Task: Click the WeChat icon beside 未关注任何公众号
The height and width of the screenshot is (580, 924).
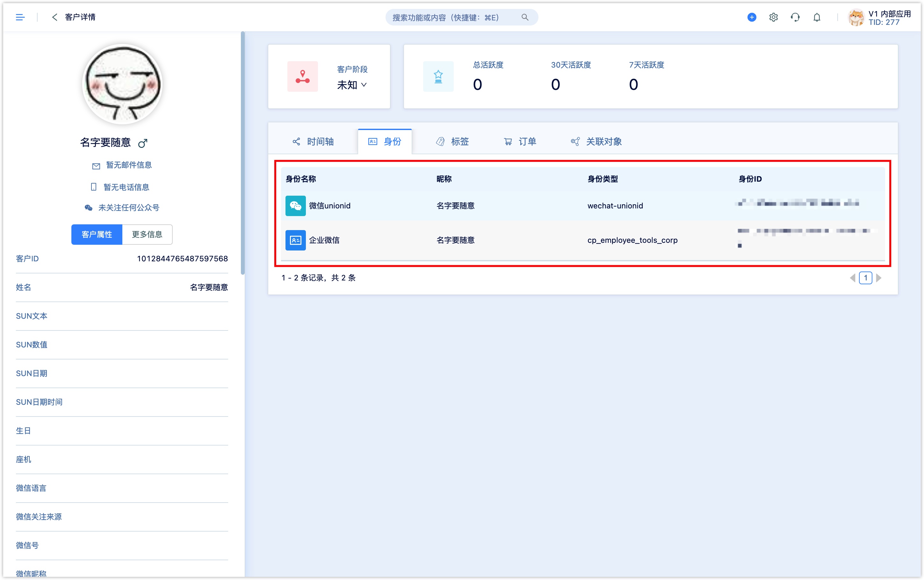Action: point(89,207)
